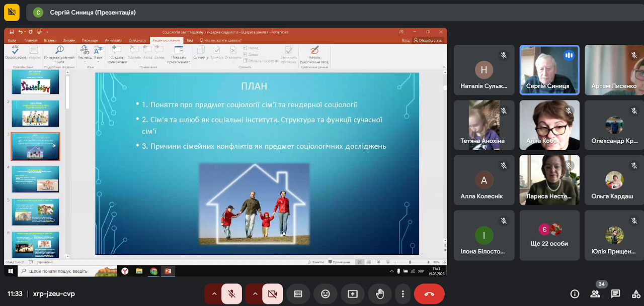Click the Создать примечание button

tap(117, 54)
